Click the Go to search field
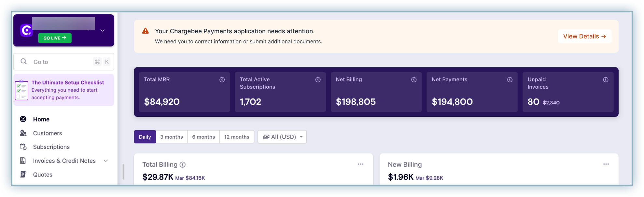This screenshot has width=644, height=197. click(64, 62)
